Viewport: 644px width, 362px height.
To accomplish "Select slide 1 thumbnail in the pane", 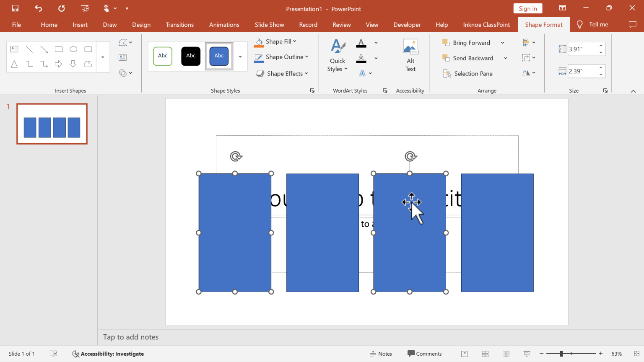I will click(x=52, y=123).
